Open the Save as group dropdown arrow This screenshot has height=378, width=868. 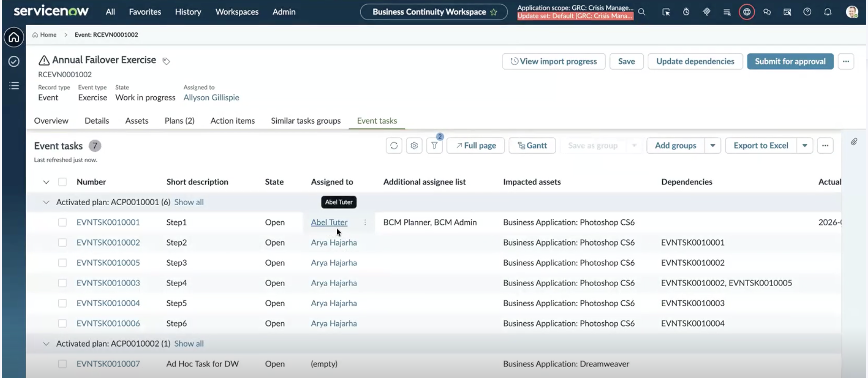(x=634, y=145)
